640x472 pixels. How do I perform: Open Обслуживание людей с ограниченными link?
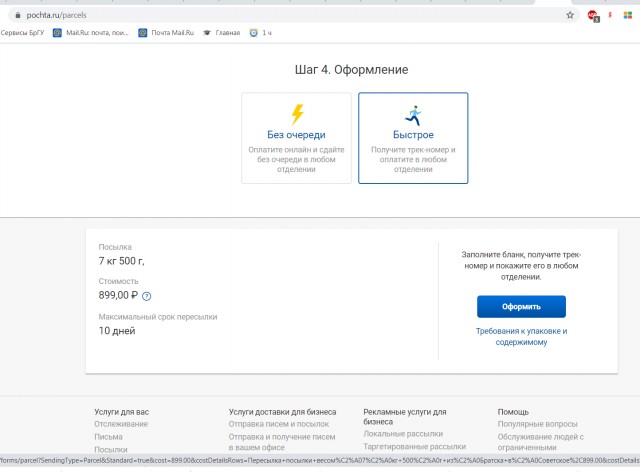540,442
